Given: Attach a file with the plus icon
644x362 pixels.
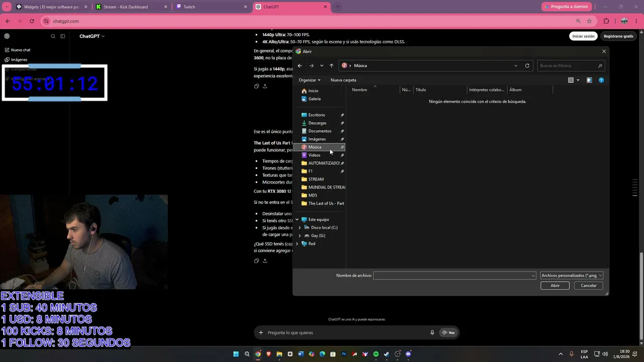Looking at the screenshot, I should [x=261, y=332].
